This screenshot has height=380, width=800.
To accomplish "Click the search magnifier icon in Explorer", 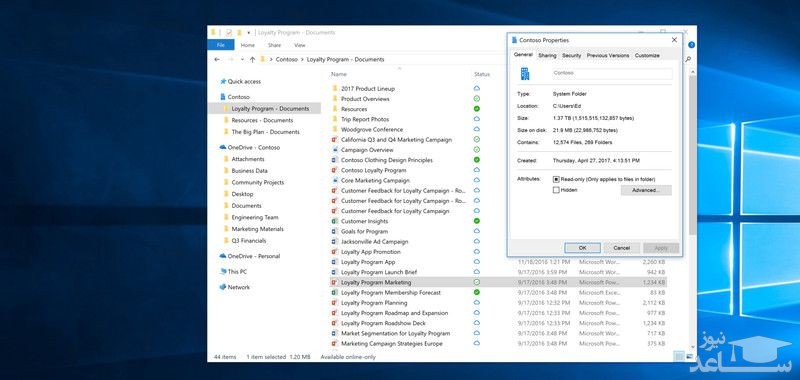I will (x=688, y=60).
